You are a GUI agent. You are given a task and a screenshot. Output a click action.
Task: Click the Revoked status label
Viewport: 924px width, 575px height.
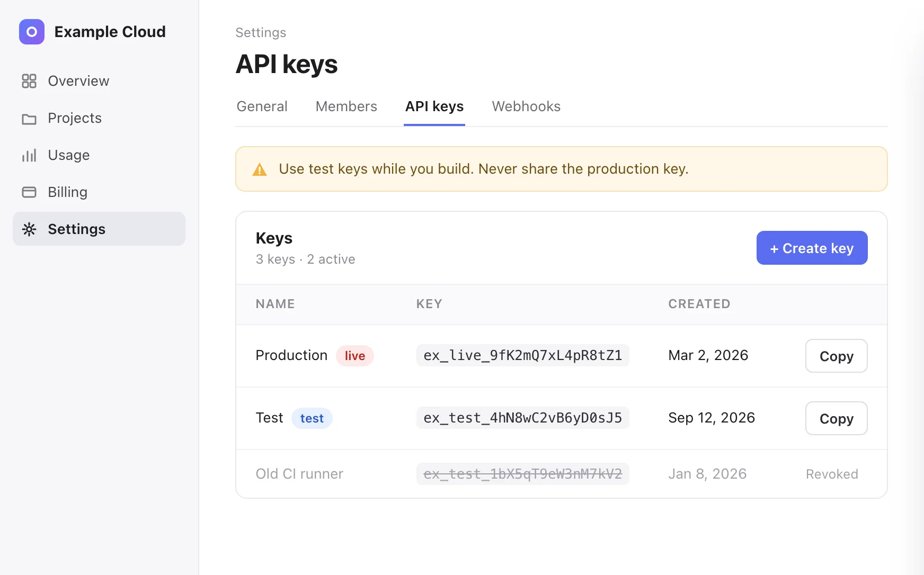tap(832, 474)
